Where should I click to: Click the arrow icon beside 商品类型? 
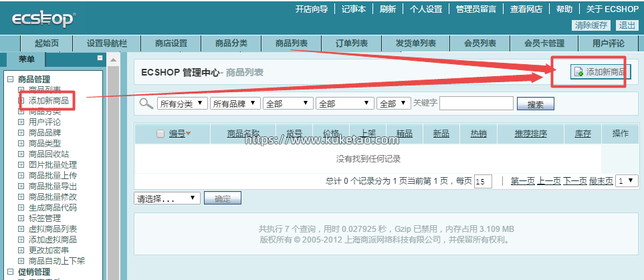21,143
